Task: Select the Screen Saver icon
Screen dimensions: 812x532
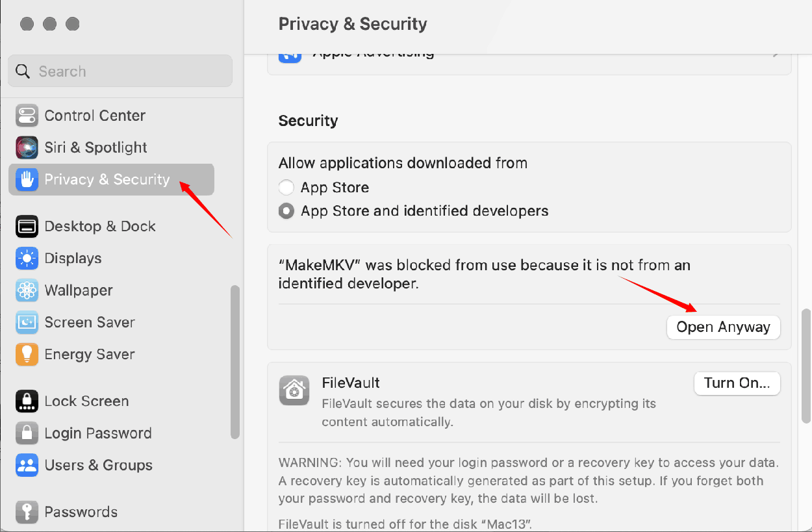Action: click(27, 322)
